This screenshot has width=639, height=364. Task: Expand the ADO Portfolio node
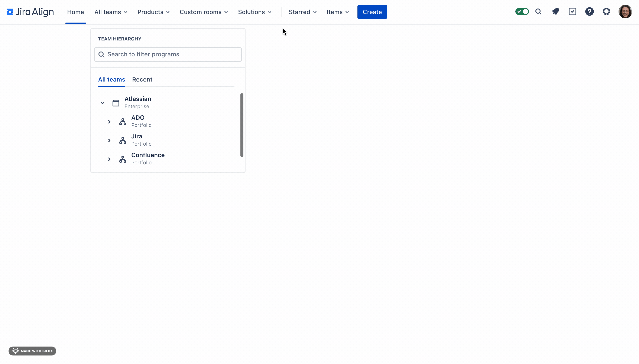109,122
